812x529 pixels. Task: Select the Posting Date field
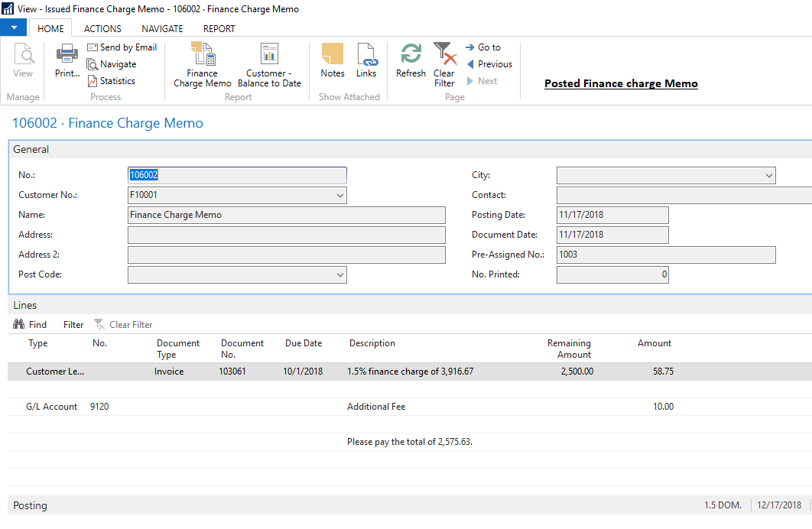pos(612,215)
